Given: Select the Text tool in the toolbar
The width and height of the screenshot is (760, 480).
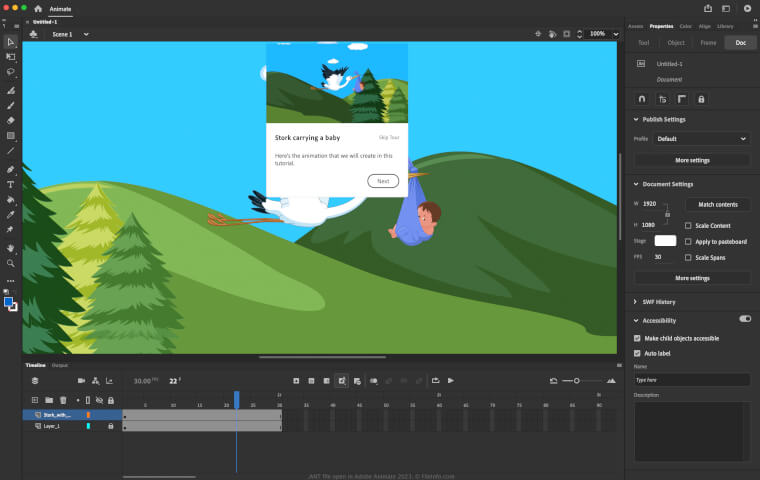Looking at the screenshot, I should coord(11,185).
